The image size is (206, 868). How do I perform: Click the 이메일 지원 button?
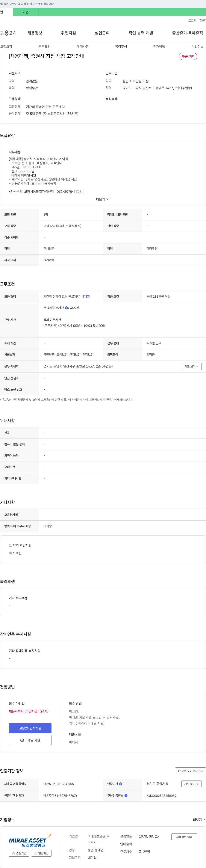click(30, 740)
